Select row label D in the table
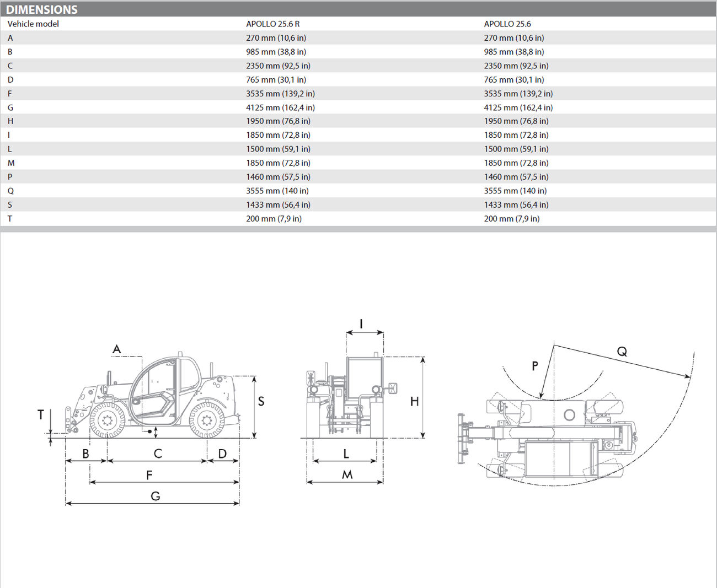This screenshot has width=717, height=588. [x=10, y=80]
